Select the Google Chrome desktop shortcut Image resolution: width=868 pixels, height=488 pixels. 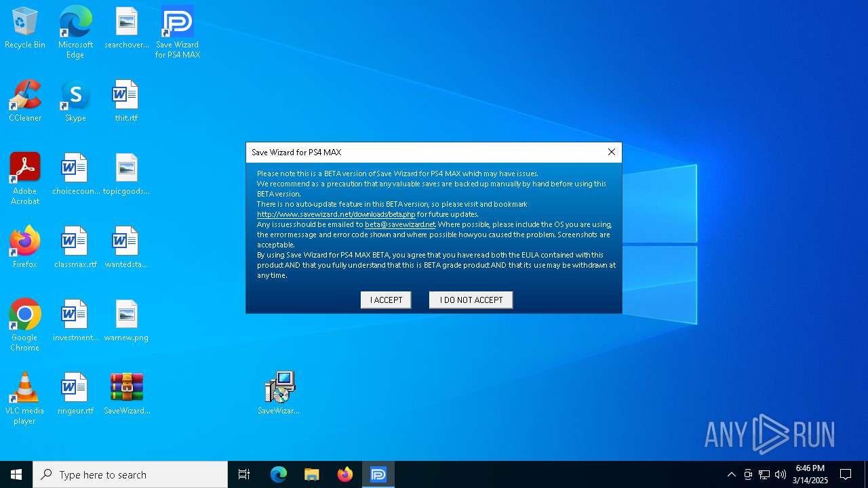(x=25, y=325)
